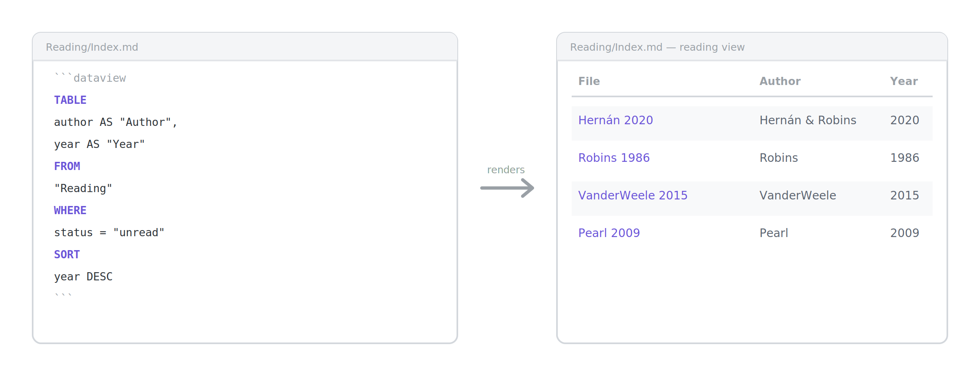Click the 2015 year cell
Viewport: 980px width, 376px height.
click(904, 195)
